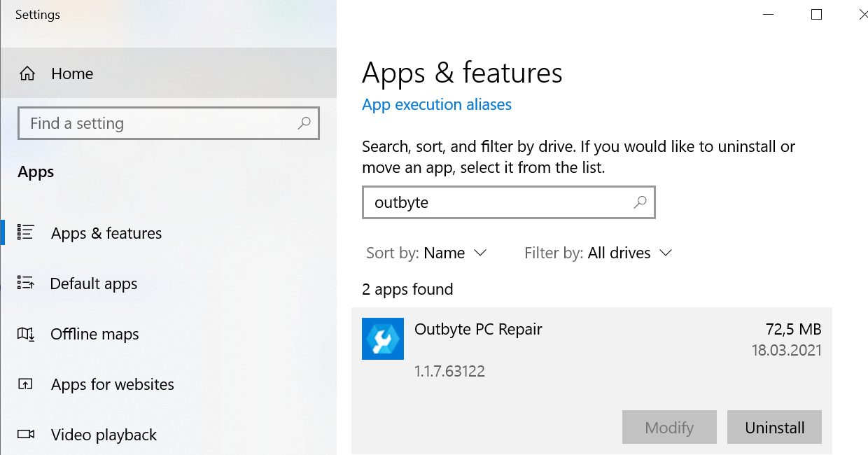Screen dimensions: 868x455
Task: Click the magnifier in Find a setting box
Action: point(304,123)
